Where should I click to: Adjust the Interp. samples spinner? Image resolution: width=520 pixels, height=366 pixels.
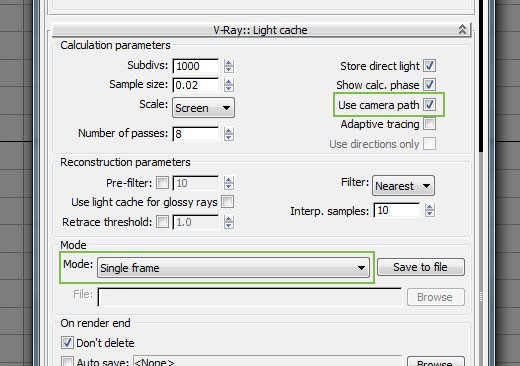(430, 210)
